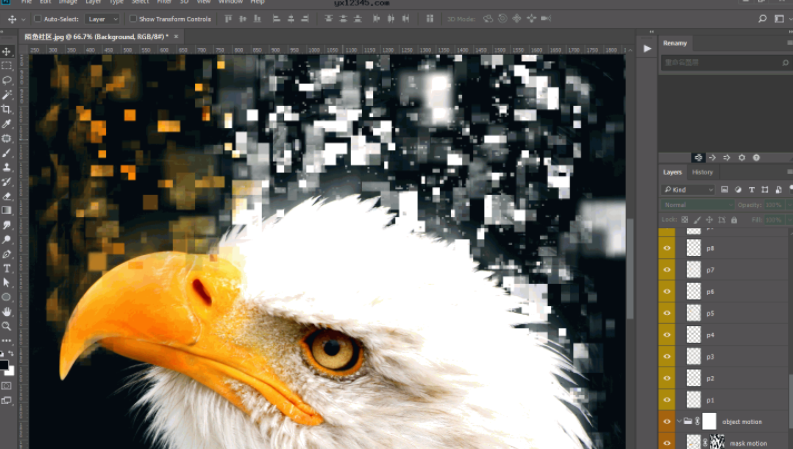Viewport: 793px width, 449px height.
Task: Toggle Quick Mask mode icon
Action: [6, 386]
